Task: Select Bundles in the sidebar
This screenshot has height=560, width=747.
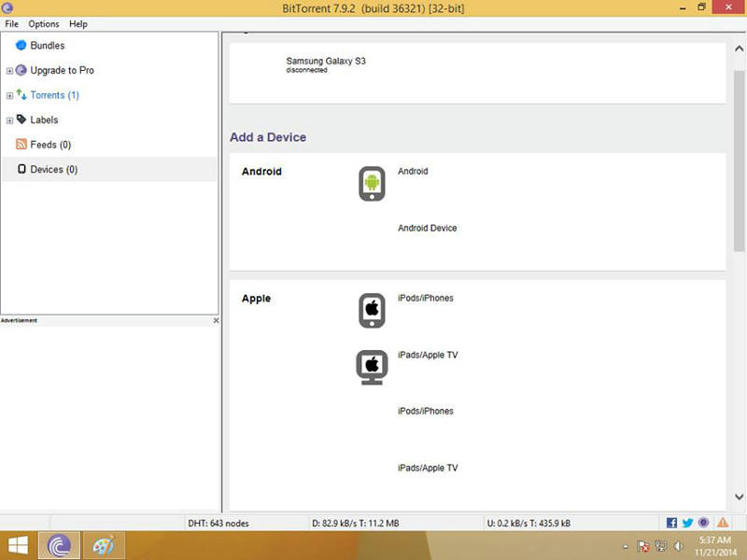Action: pos(48,46)
